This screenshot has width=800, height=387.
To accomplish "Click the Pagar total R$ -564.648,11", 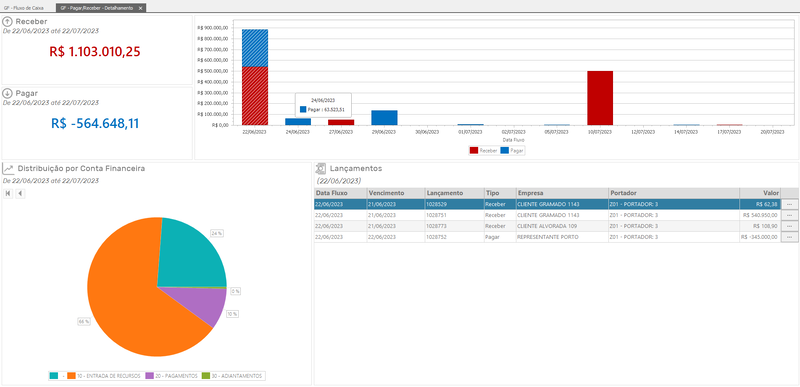I will pos(95,123).
